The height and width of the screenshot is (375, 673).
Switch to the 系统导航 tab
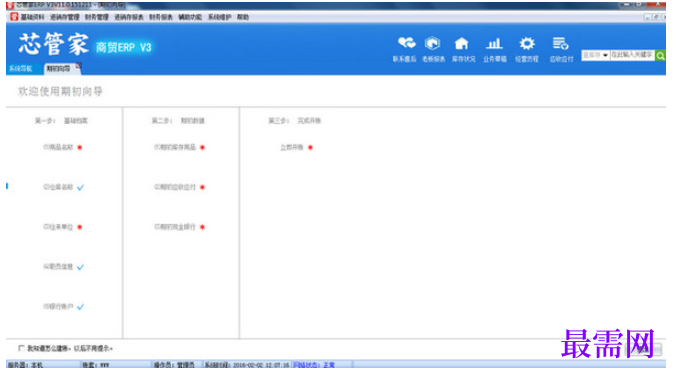[x=21, y=69]
